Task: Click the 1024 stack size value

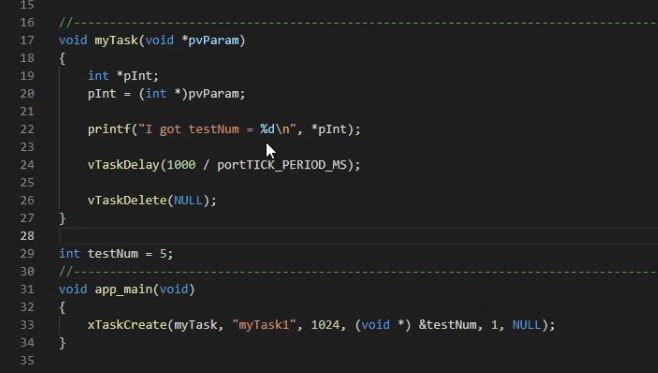Action: click(x=325, y=325)
